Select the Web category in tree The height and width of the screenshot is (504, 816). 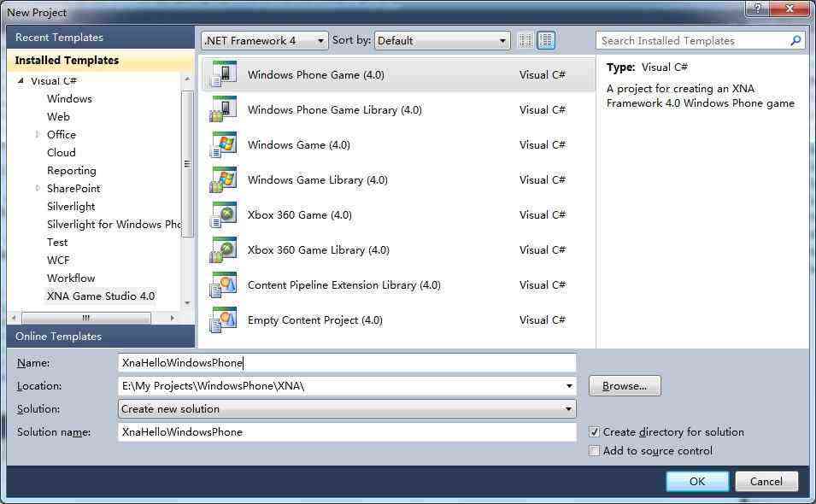(x=58, y=116)
